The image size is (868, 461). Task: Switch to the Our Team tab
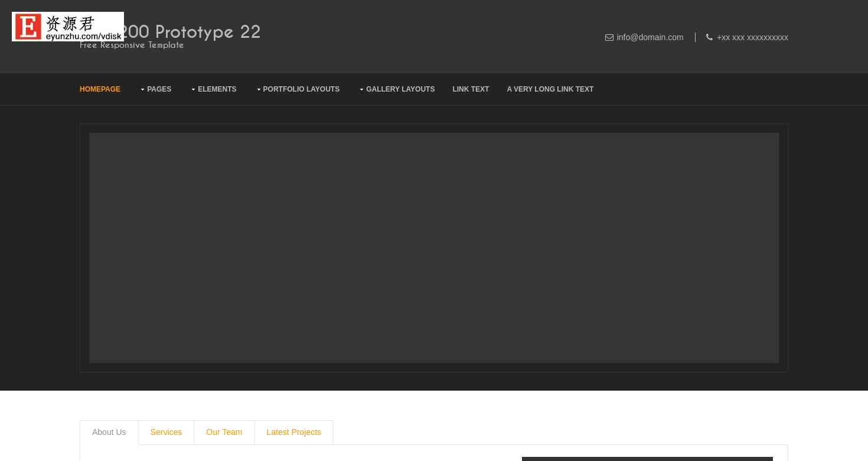click(x=224, y=432)
